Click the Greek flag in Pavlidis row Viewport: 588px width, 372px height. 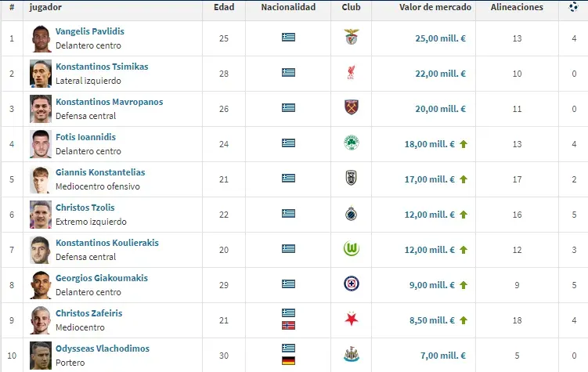click(x=289, y=38)
